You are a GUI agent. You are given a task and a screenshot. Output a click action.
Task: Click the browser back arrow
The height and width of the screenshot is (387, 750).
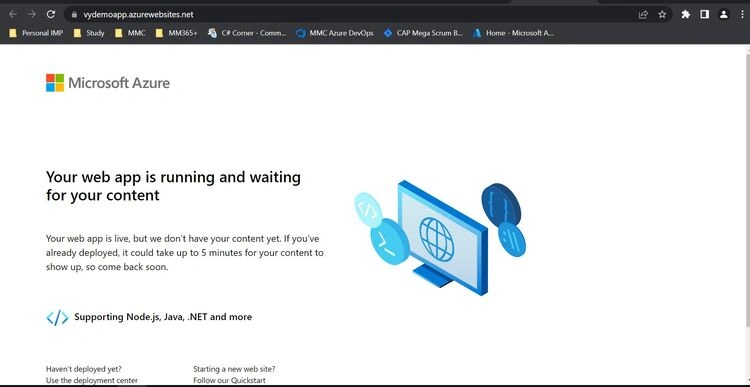pyautogui.click(x=13, y=14)
